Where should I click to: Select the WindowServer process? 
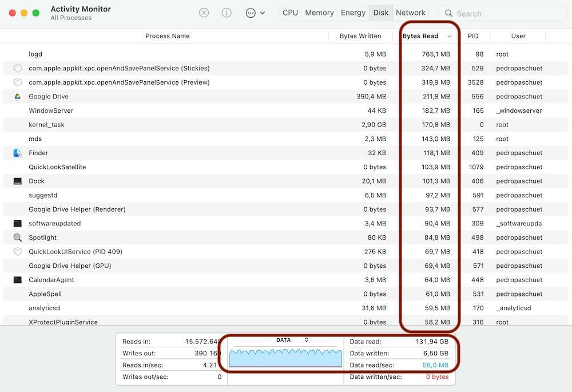(x=285, y=110)
